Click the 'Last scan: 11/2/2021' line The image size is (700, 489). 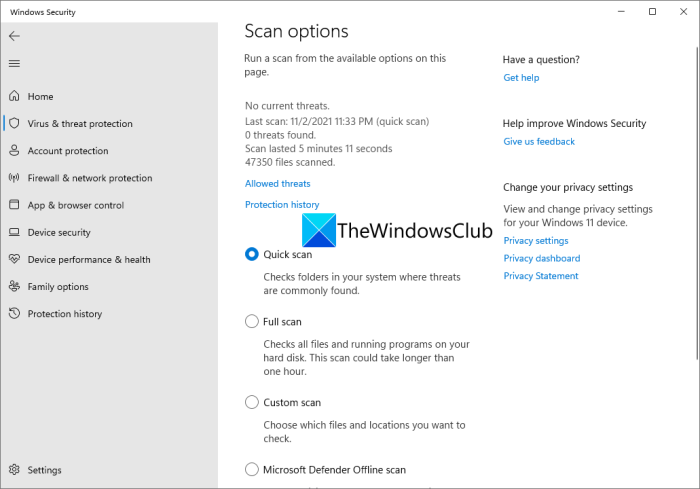click(x=337, y=121)
